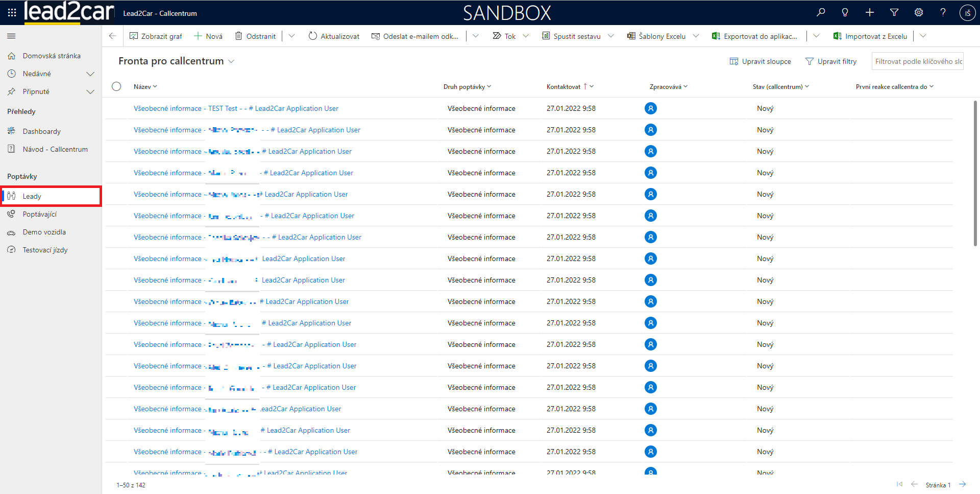Open the settings gear icon
980x494 pixels.
tap(919, 13)
